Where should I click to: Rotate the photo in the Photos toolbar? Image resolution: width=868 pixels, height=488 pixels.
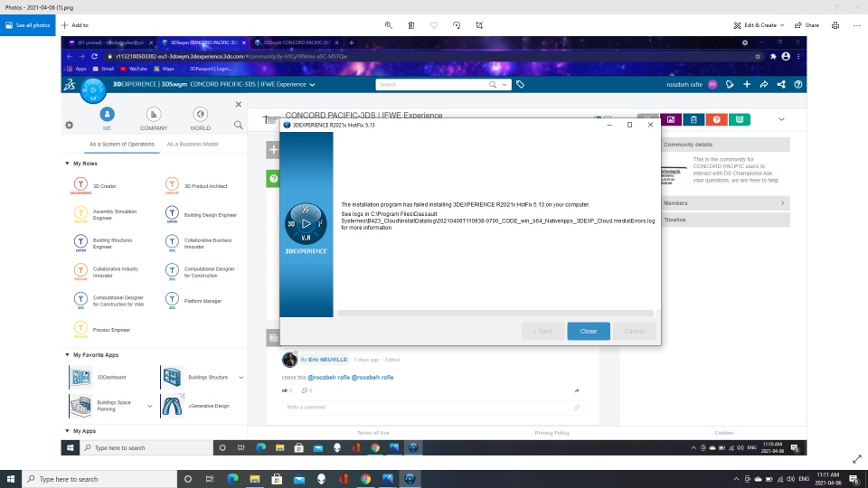[457, 25]
